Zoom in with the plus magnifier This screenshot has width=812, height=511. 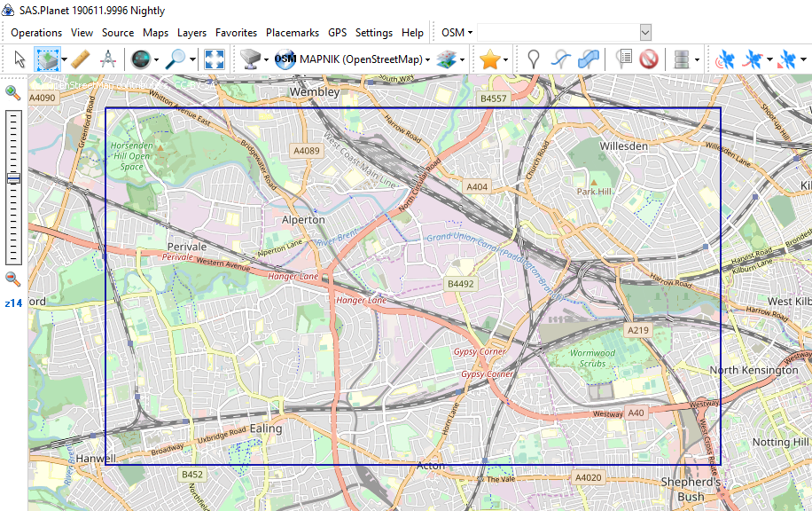pyautogui.click(x=13, y=93)
